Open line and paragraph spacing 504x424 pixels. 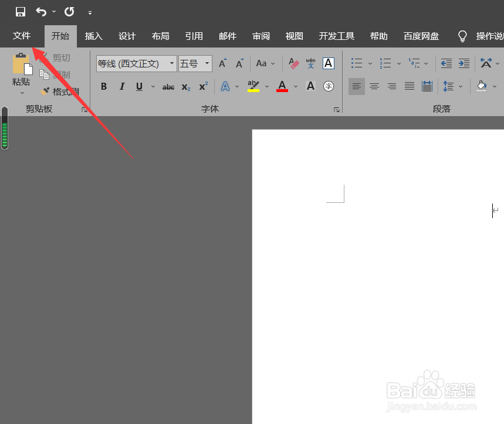tap(448, 86)
